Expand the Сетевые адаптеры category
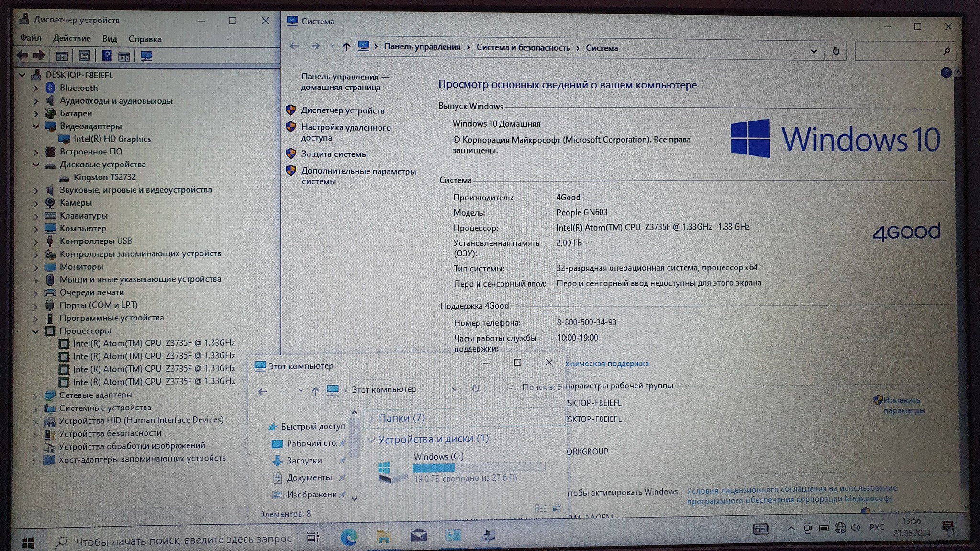 [35, 396]
